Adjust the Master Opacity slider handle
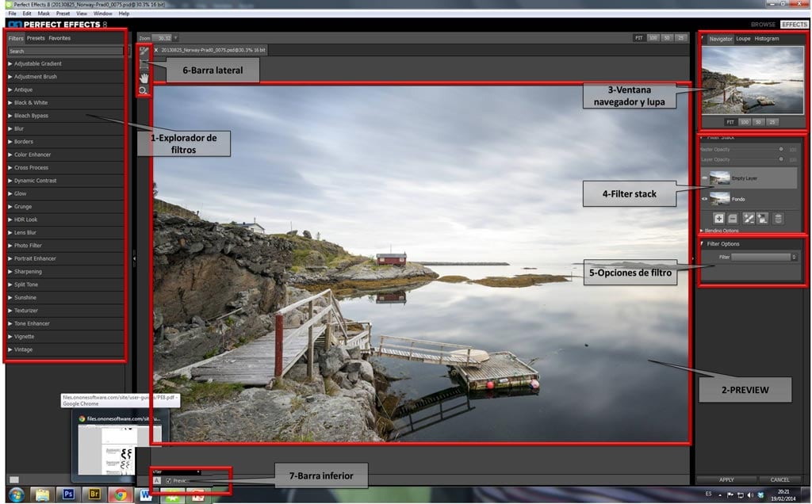The image size is (812, 504). coord(781,149)
